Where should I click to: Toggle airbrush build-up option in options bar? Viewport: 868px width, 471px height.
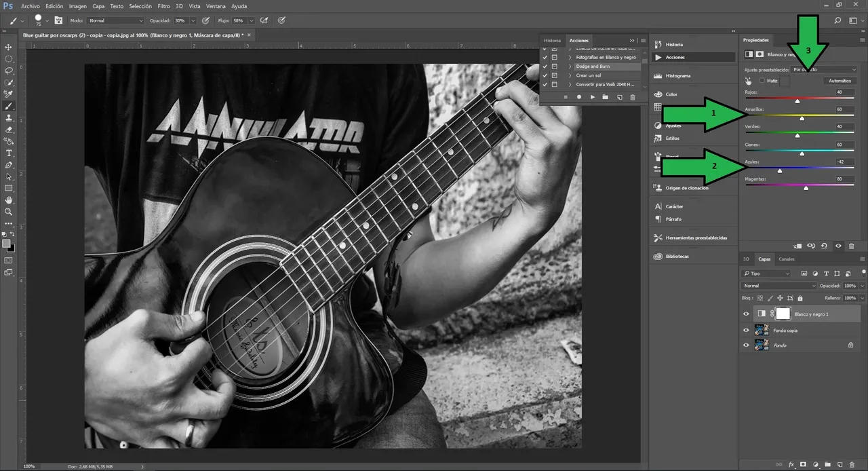point(264,20)
